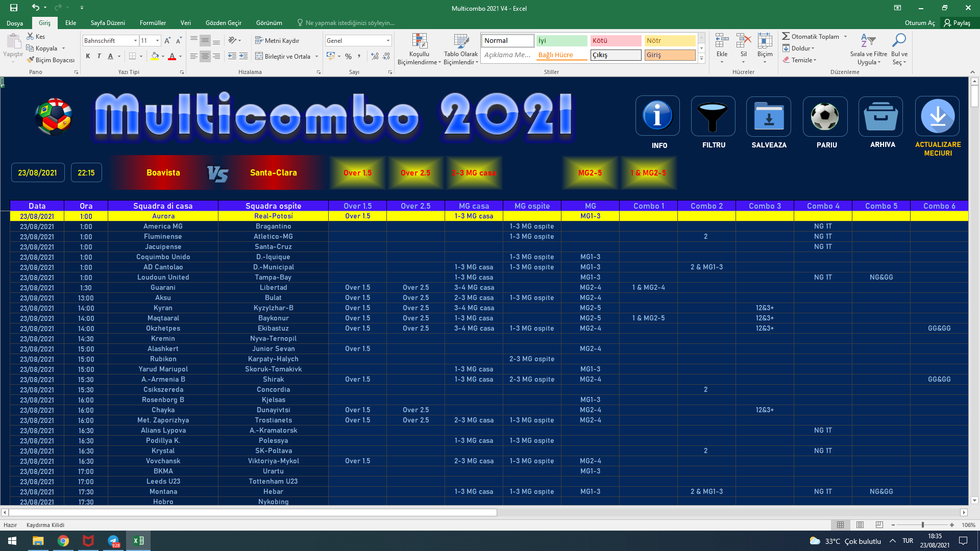The image size is (980, 551).
Task: Click the ACTUALIZARE MECIURI download icon
Action: (938, 116)
